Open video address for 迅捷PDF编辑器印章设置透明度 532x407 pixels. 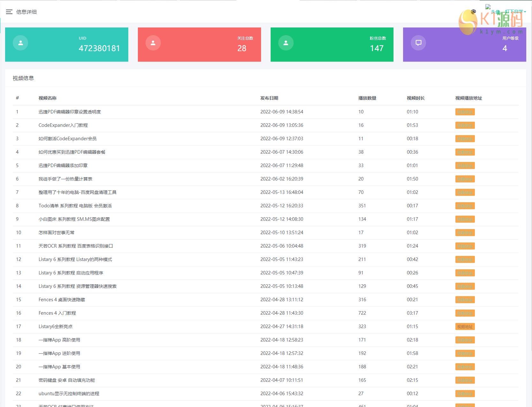point(465,112)
